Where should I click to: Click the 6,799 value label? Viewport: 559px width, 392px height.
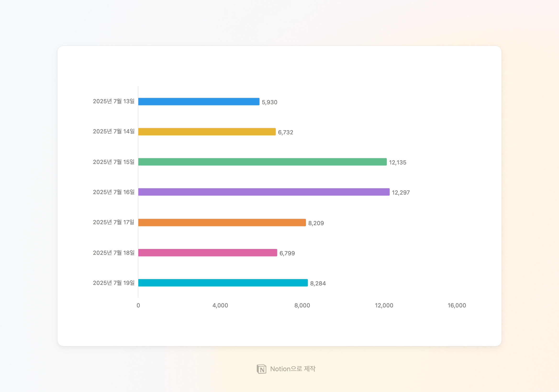click(287, 253)
